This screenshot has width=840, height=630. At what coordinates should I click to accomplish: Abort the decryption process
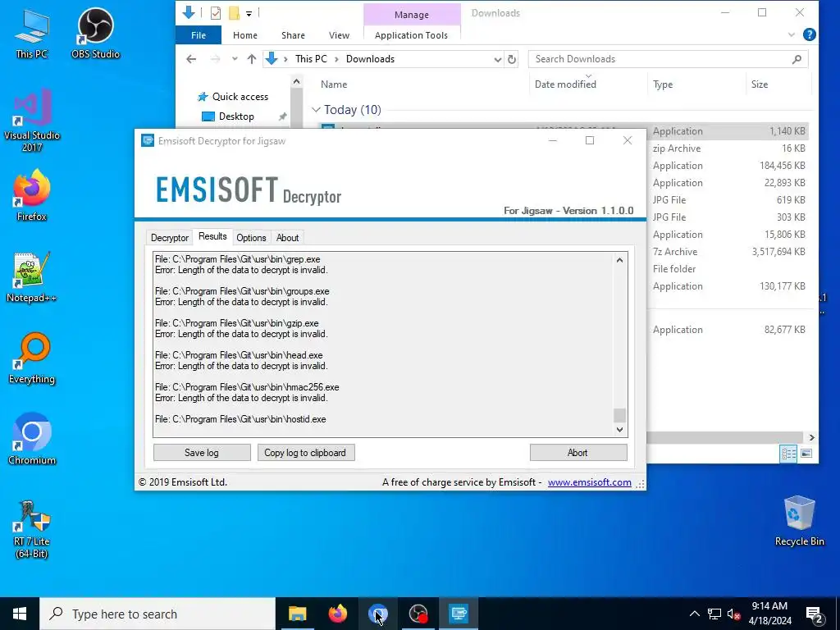coord(577,453)
